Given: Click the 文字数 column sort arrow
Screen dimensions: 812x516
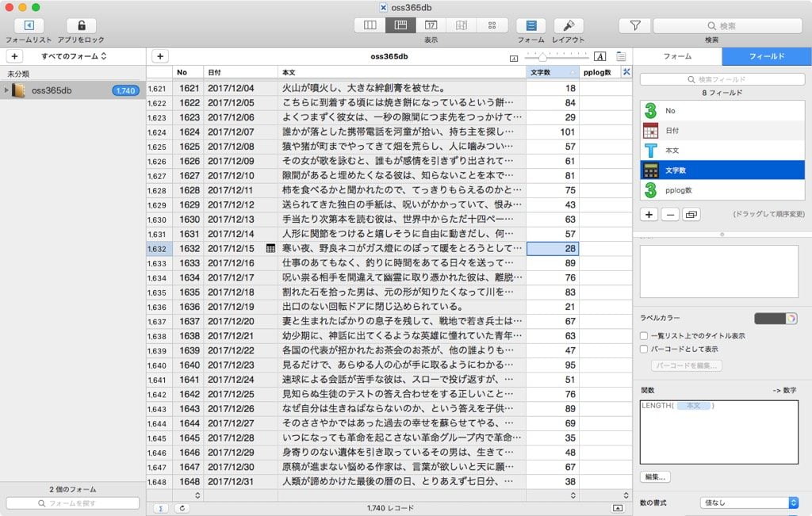Looking at the screenshot, I should click(x=573, y=72).
